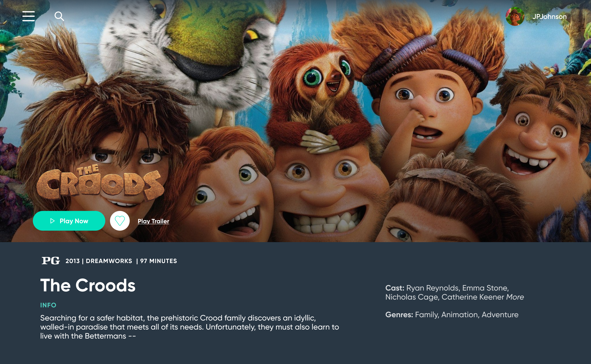Click the JPJohnson profile avatar

515,16
